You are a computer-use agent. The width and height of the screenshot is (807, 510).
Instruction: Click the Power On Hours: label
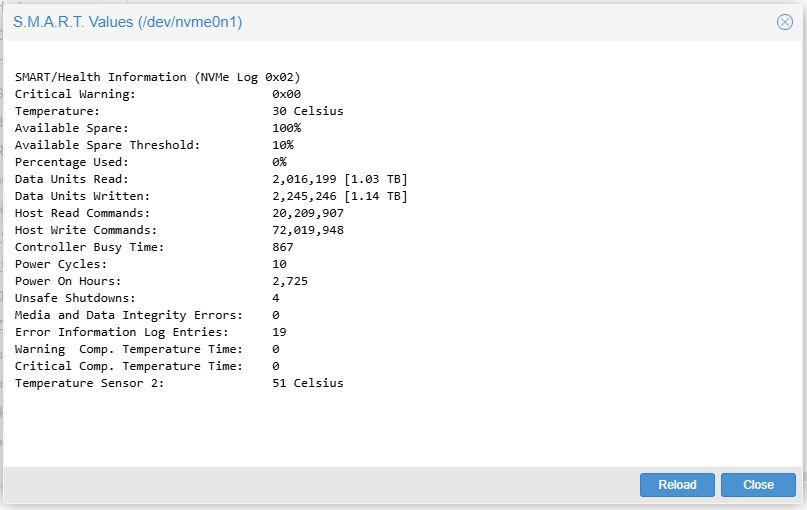pos(68,281)
